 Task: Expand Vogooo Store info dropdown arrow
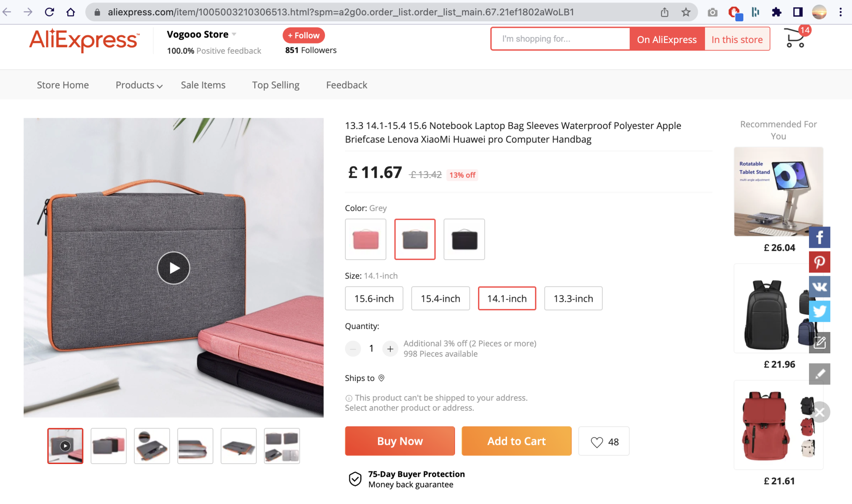pyautogui.click(x=234, y=34)
